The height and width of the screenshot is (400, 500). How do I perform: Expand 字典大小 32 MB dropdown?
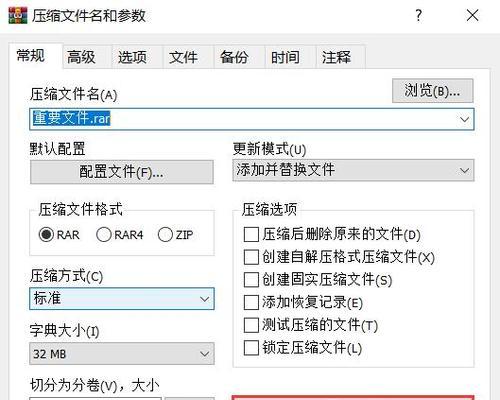(122, 354)
